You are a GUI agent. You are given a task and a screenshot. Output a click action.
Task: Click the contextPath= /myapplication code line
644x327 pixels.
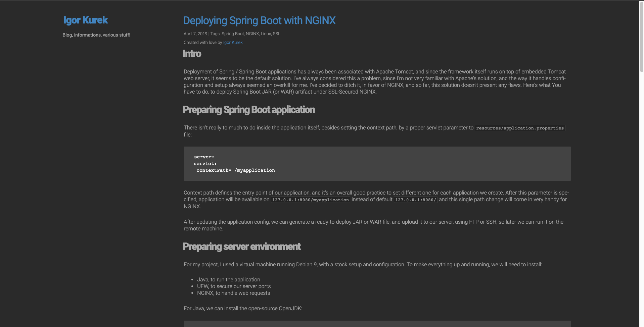236,170
